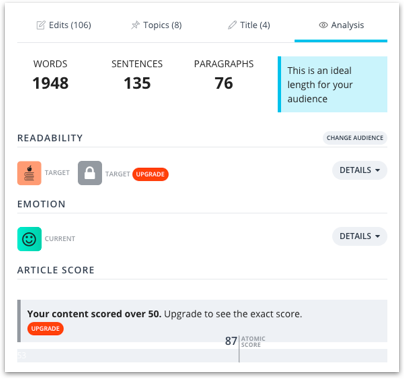404x379 pixels.
Task: Click the orange book-stack readability target icon
Action: point(29,173)
